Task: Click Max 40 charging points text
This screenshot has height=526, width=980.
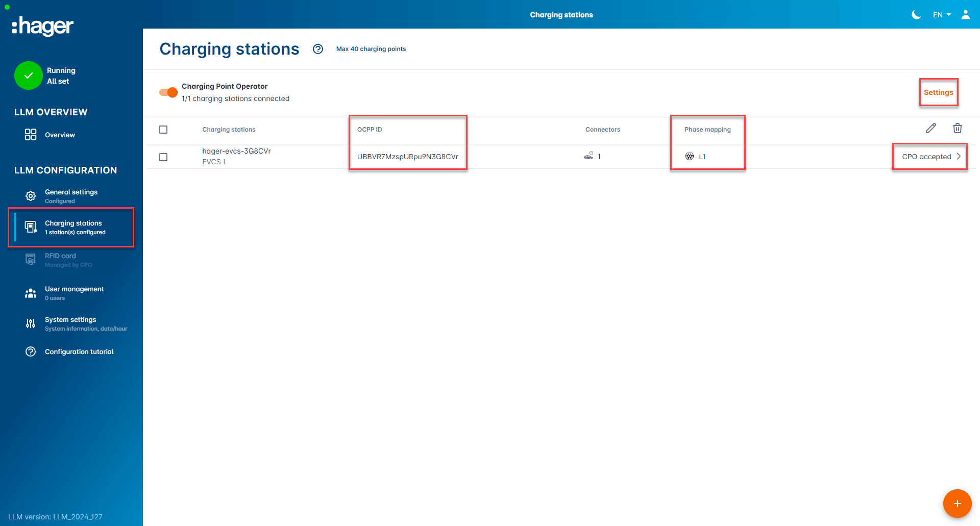Action: [371, 49]
